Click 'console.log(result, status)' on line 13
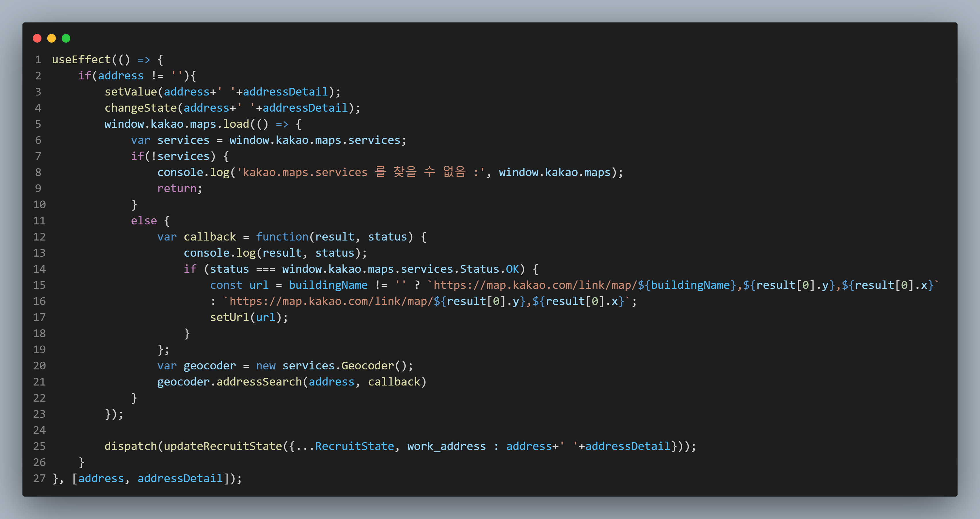The image size is (980, 519). 272,253
